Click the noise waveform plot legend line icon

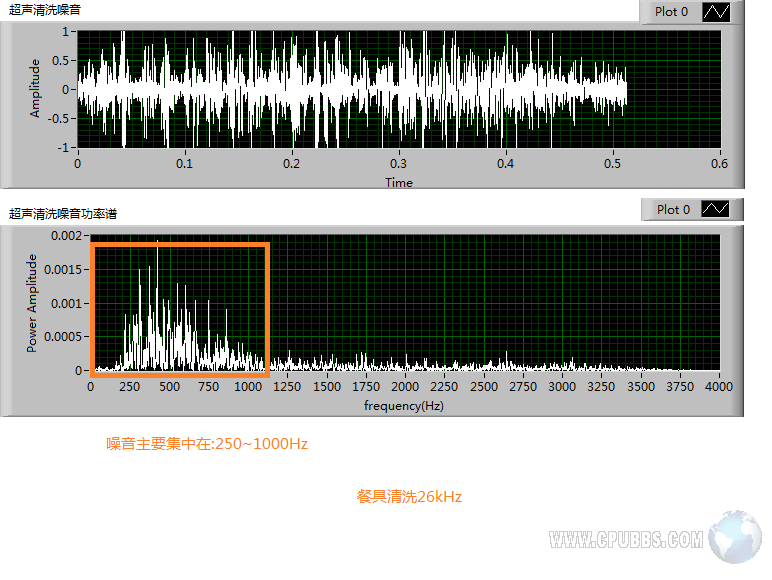point(716,12)
